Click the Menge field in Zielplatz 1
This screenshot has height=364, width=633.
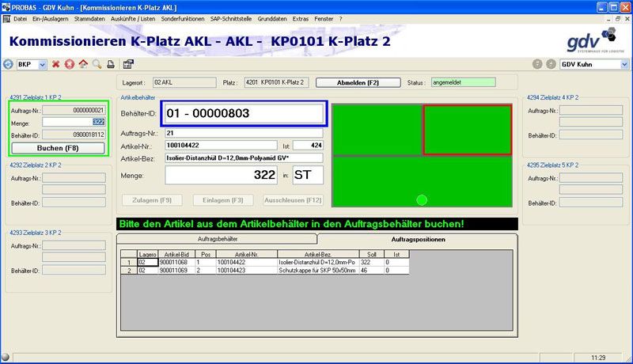point(74,122)
